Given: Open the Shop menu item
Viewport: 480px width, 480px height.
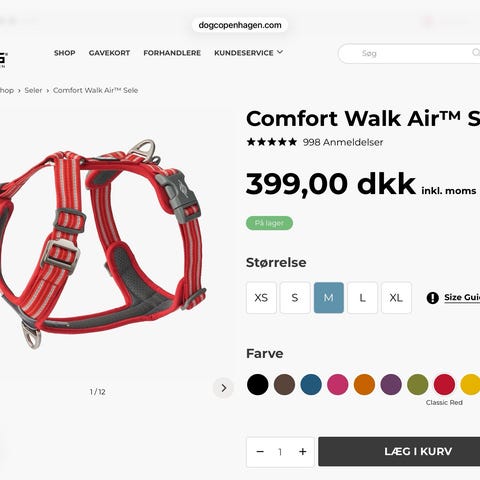Looking at the screenshot, I should (65, 53).
